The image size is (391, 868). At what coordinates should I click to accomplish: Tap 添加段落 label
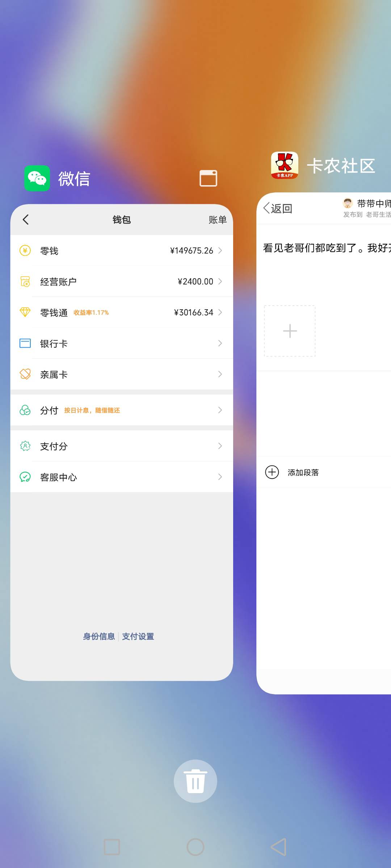tap(303, 473)
